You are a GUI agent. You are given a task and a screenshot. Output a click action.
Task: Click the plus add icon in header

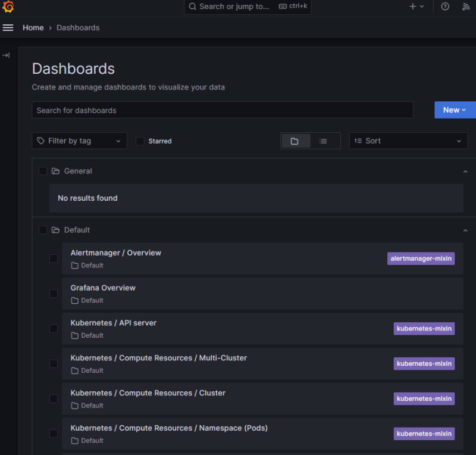click(416, 7)
